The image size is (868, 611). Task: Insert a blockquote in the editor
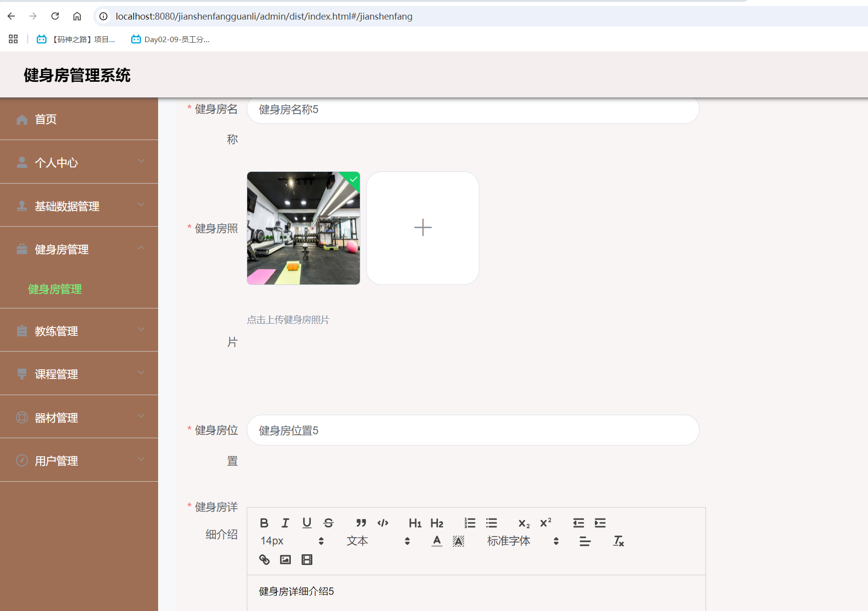(x=361, y=523)
